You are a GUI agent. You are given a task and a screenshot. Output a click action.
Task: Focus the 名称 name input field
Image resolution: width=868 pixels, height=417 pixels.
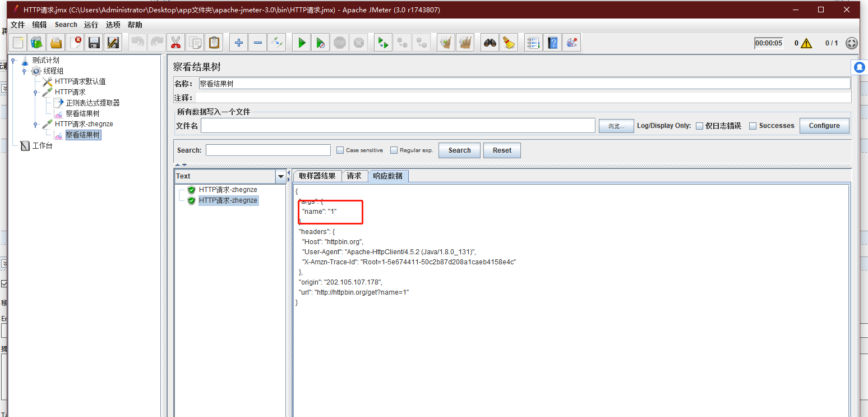(524, 84)
